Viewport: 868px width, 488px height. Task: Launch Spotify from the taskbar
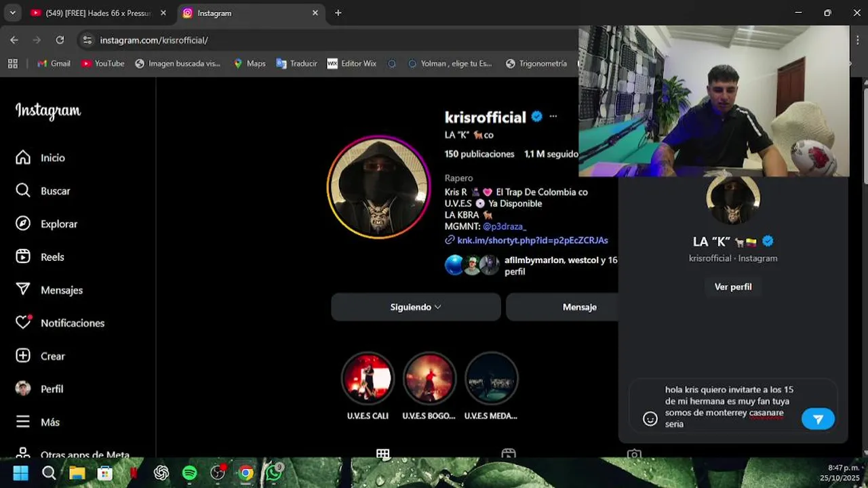[189, 473]
